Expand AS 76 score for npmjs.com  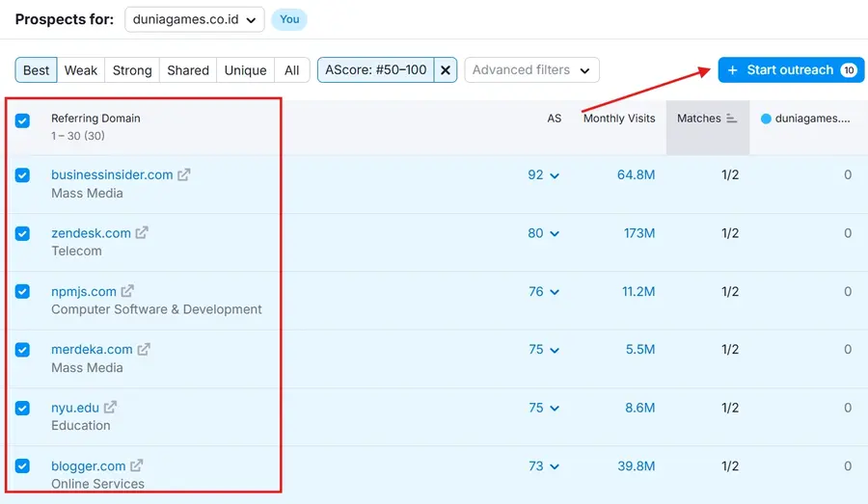[544, 292]
